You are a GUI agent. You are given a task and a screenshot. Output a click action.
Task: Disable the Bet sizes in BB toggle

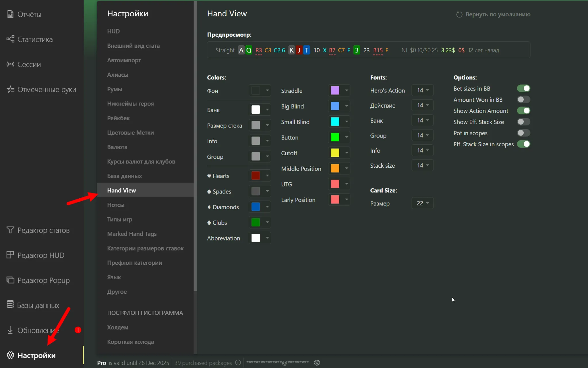523,88
